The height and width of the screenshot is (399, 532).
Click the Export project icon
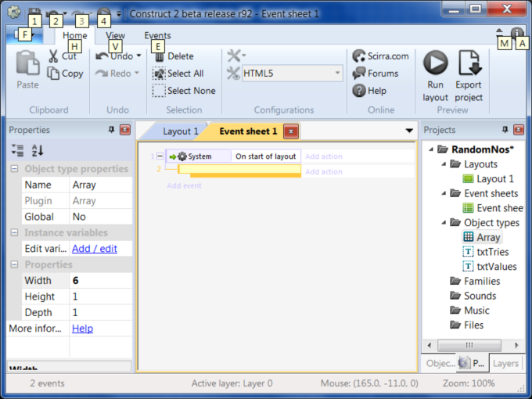(469, 63)
